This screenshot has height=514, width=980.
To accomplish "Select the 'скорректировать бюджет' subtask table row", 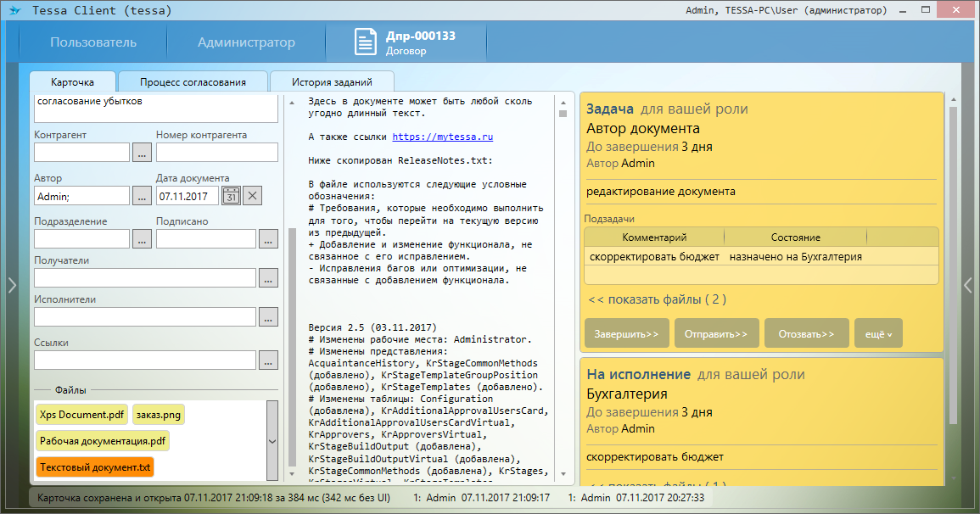I will (x=761, y=257).
